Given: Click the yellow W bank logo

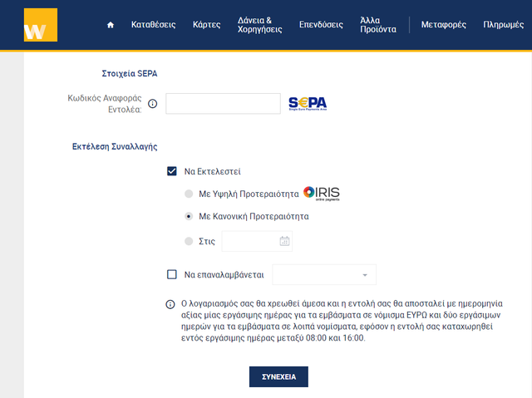Looking at the screenshot, I should 41,25.
